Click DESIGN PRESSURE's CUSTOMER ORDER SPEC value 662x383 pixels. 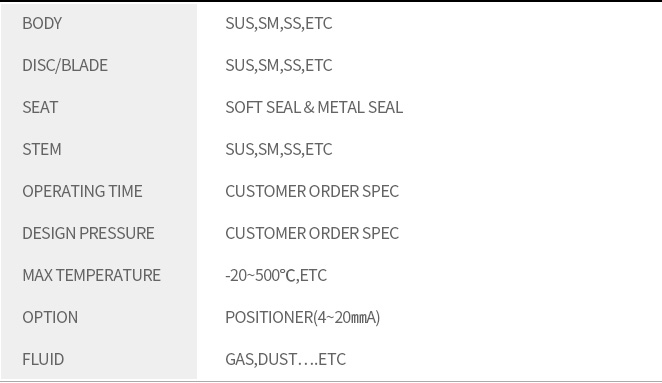click(x=312, y=233)
